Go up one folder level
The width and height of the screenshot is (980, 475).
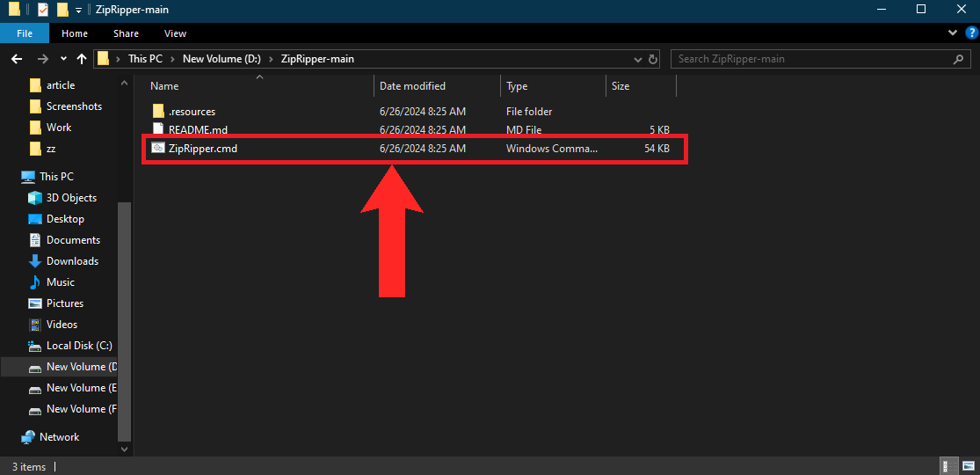81,59
